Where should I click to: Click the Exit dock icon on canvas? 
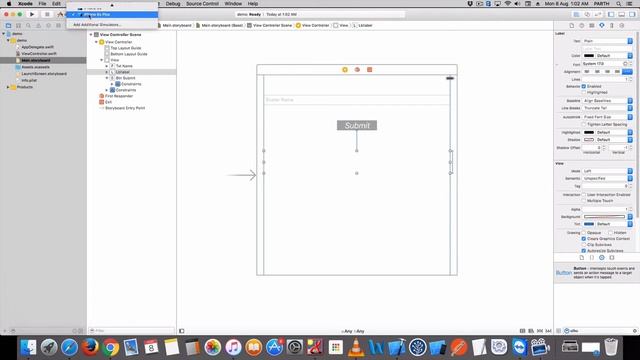(369, 70)
